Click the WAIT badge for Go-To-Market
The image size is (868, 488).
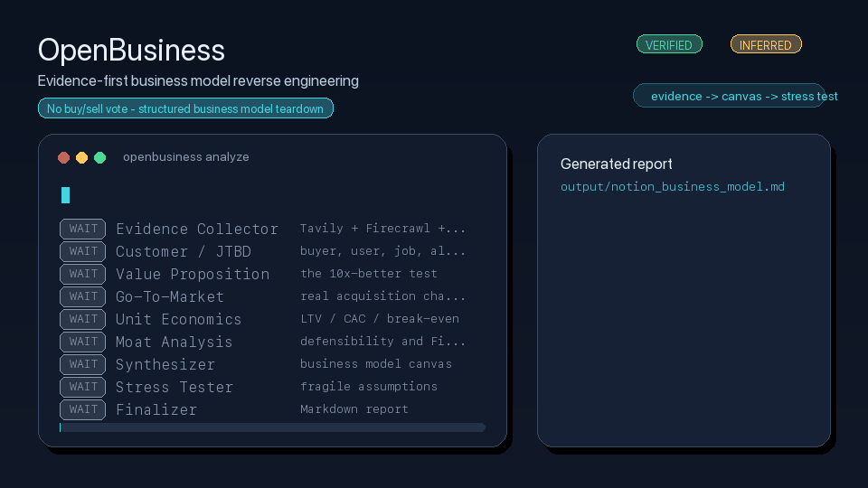83,296
